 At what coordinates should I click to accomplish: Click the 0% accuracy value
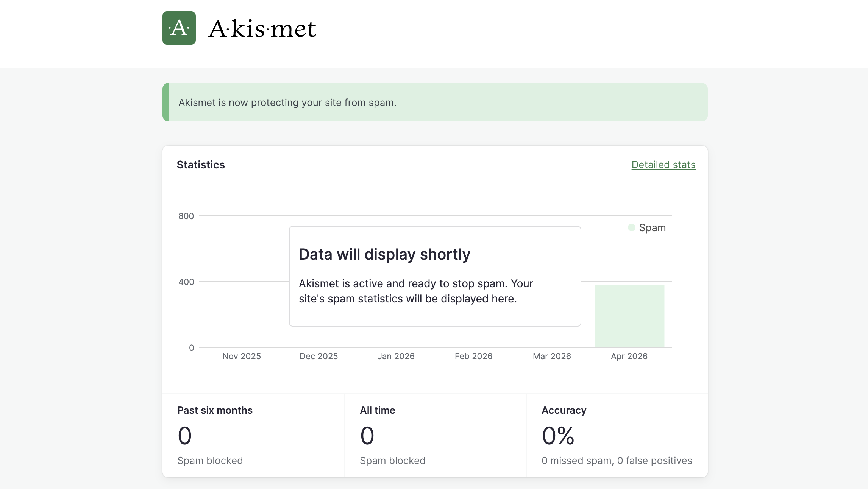click(558, 436)
